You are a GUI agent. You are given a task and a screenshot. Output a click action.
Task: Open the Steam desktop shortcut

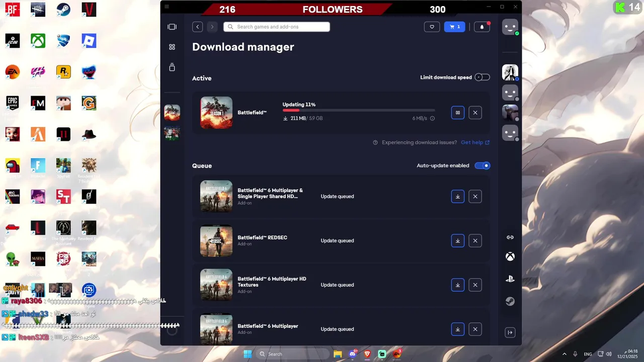(x=63, y=10)
